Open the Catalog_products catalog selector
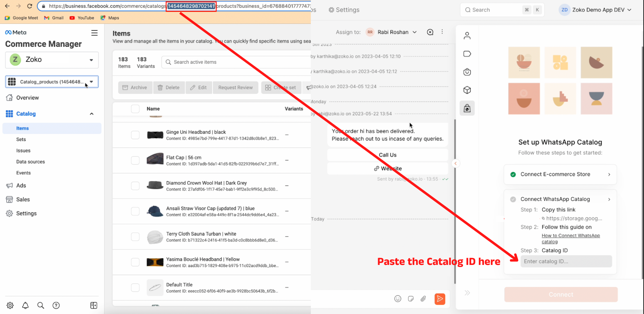Image resolution: width=644 pixels, height=314 pixels. point(52,82)
